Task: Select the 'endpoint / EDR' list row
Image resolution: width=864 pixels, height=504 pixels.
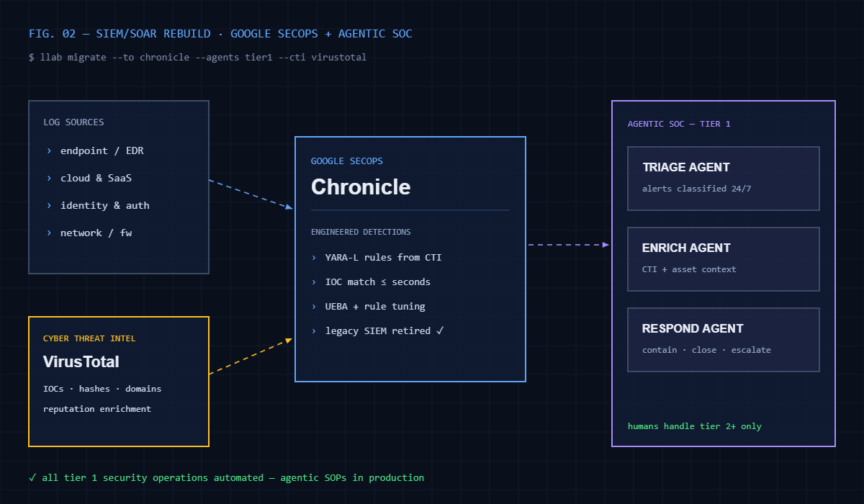Action: coord(95,150)
